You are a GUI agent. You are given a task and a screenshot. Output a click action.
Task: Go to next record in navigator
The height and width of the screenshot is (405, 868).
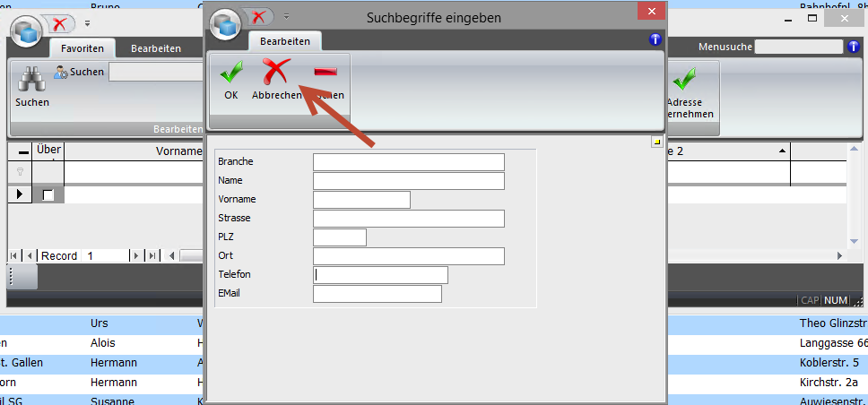(136, 256)
